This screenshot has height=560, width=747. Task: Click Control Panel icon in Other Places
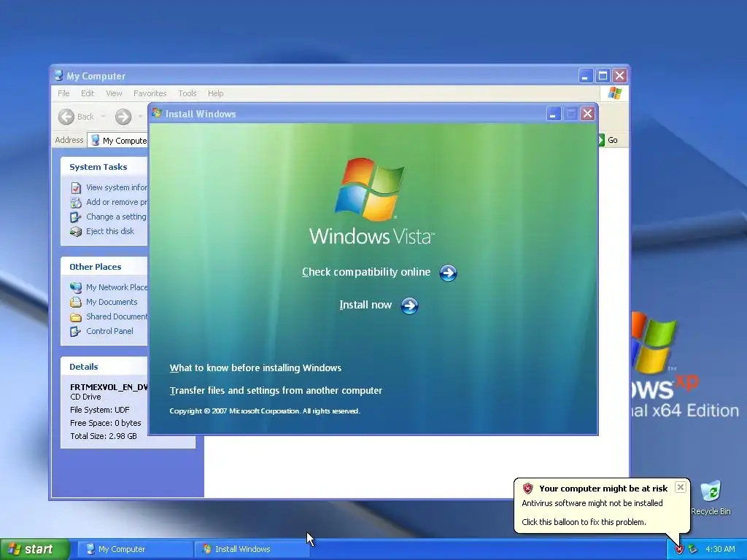point(76,332)
